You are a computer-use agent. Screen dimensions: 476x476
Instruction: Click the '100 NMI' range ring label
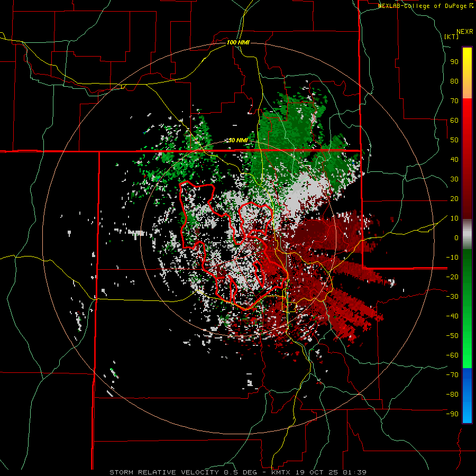pyautogui.click(x=238, y=42)
